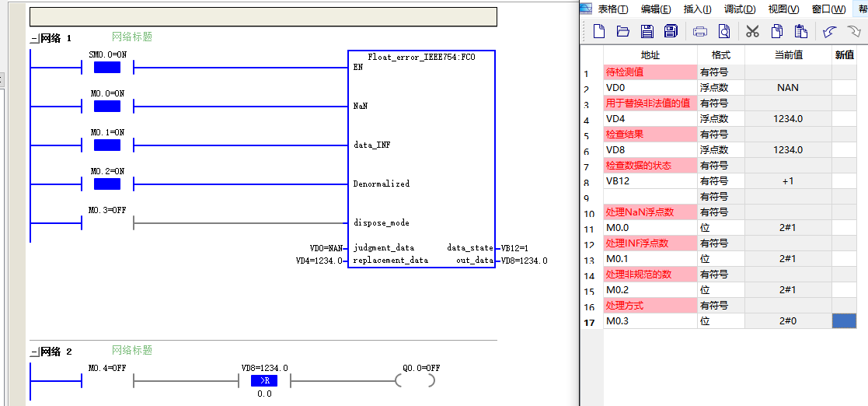The height and width of the screenshot is (406, 868).
Task: Open the 表格(T) menu
Action: pos(613,9)
